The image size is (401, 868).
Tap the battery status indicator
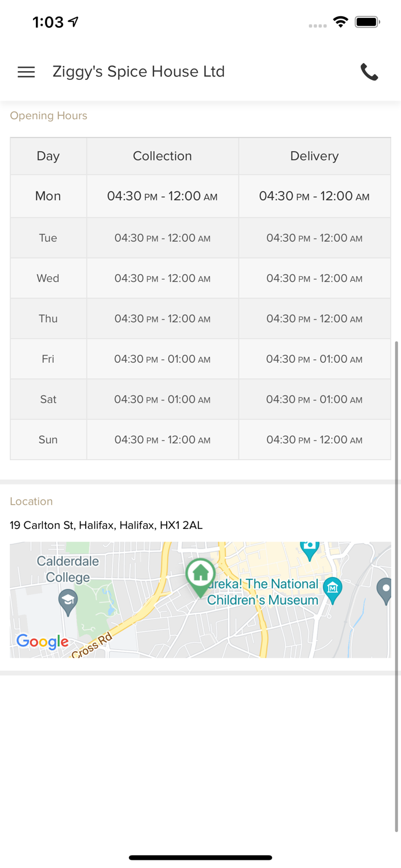367,22
